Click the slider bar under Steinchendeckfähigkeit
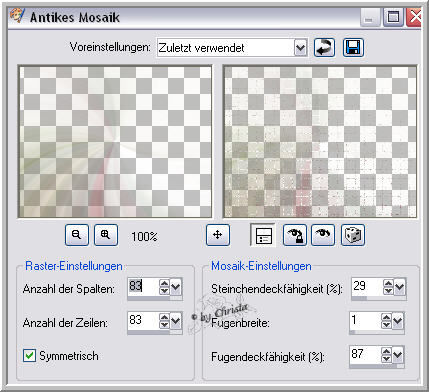 pos(379,298)
